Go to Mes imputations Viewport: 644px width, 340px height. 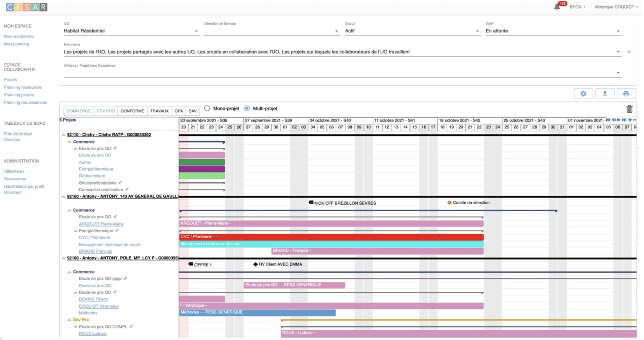(19, 36)
